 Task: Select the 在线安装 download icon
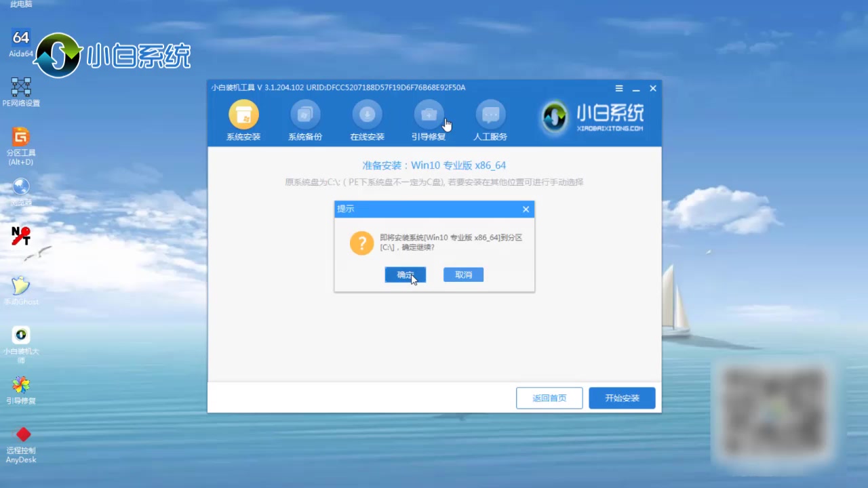pyautogui.click(x=367, y=115)
